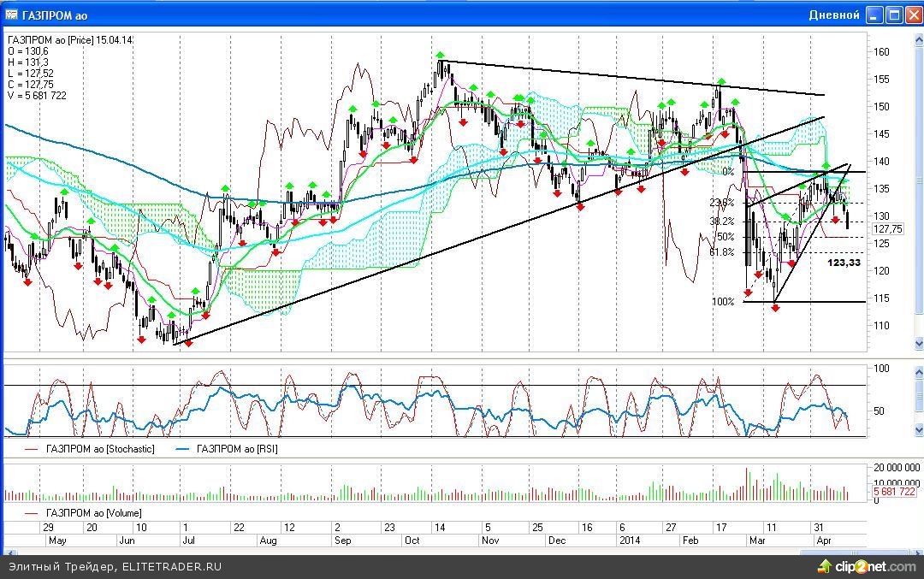Minimize the ГАЗПРОМ ао chart window
This screenshot has height=579, width=924.
874,15
